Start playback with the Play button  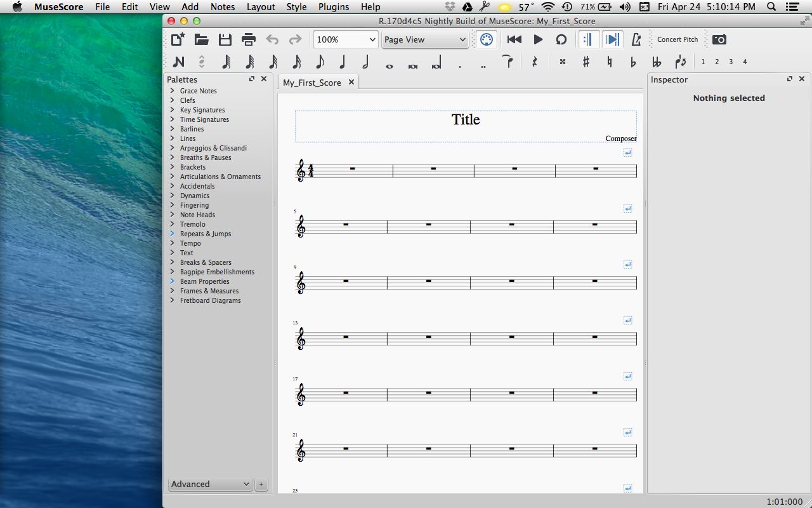pos(538,39)
